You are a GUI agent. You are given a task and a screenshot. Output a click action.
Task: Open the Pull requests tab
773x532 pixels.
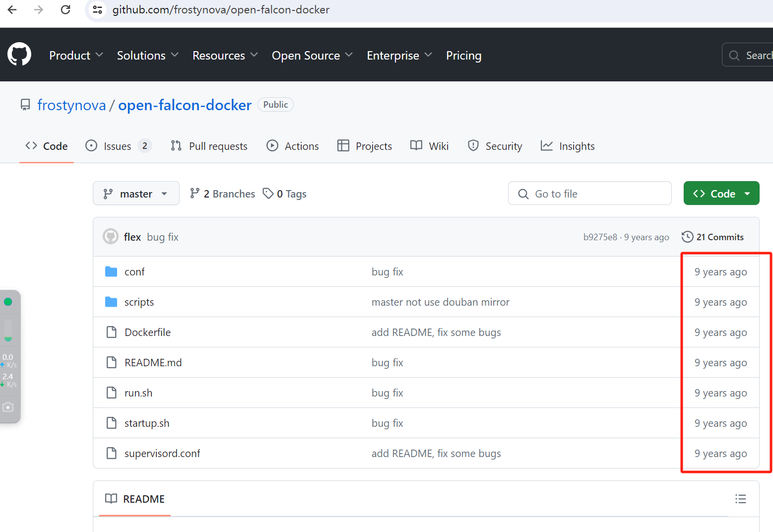pos(209,146)
